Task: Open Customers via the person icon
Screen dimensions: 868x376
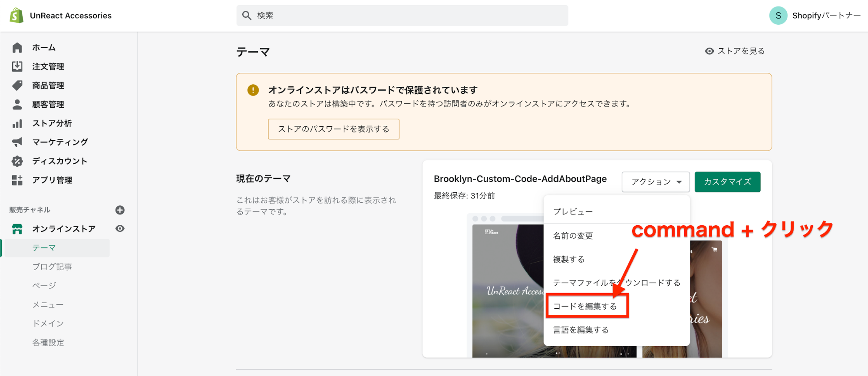Action: click(x=17, y=104)
